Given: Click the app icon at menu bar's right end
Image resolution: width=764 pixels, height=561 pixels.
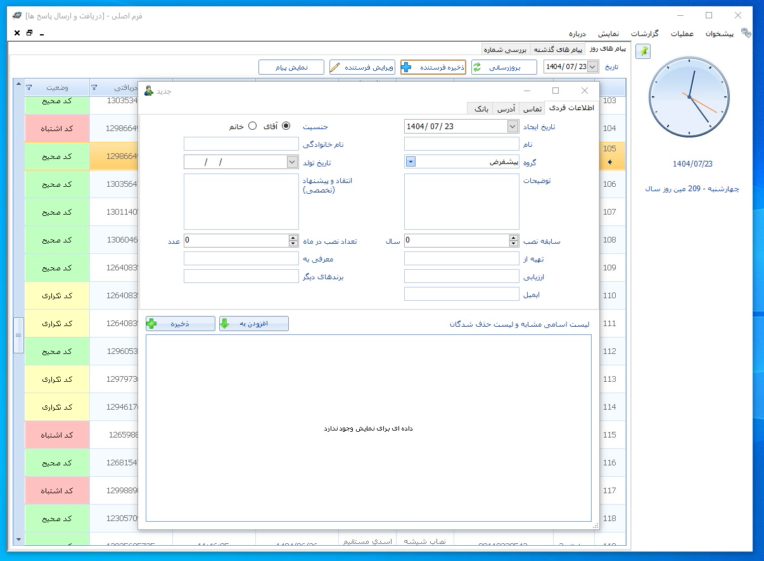Looking at the screenshot, I should 746,33.
